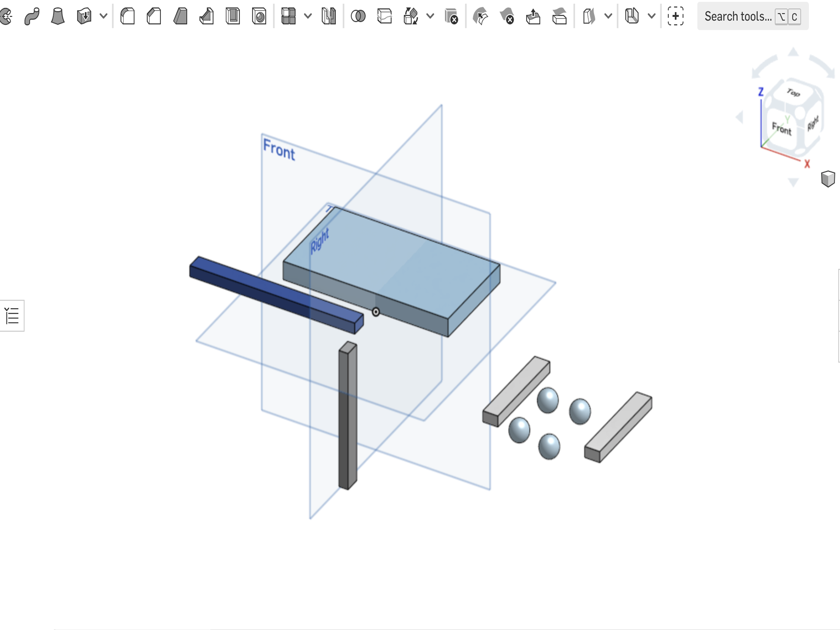Activate the Boolean tool
Viewport: 840px width, 630px height.
pos(358,16)
